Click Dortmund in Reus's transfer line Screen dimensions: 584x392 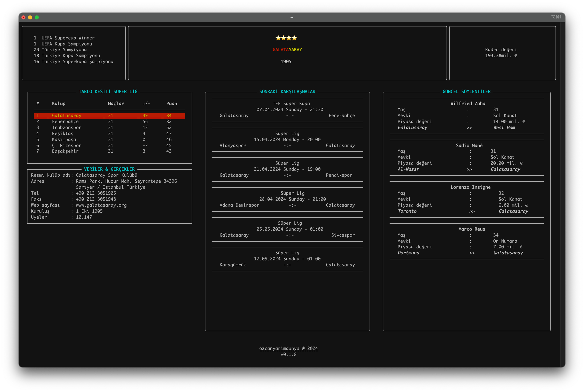[408, 253]
